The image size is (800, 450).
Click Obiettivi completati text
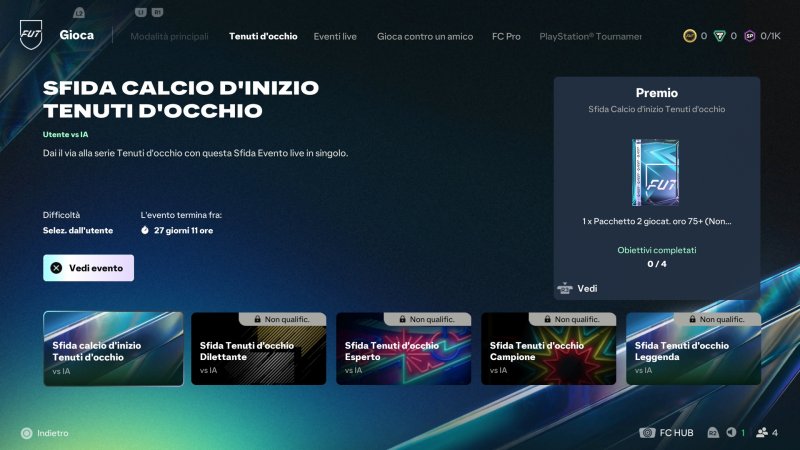click(x=657, y=250)
